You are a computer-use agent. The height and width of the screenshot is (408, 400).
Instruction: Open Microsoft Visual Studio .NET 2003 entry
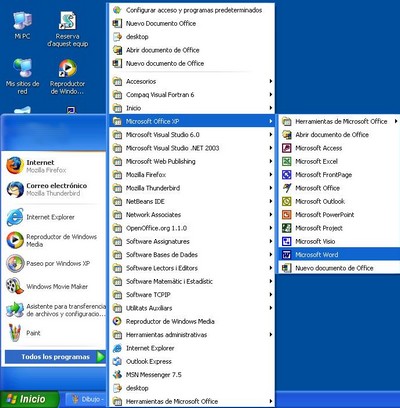(x=192, y=148)
